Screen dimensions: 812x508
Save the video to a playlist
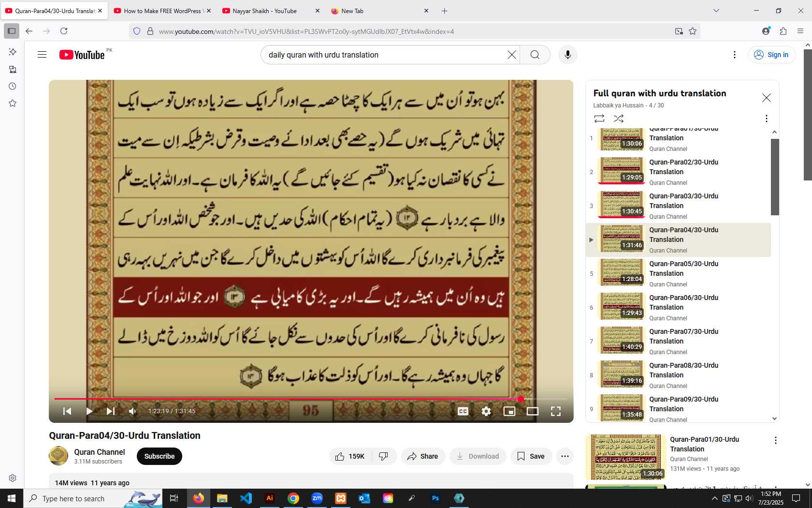pyautogui.click(x=531, y=456)
